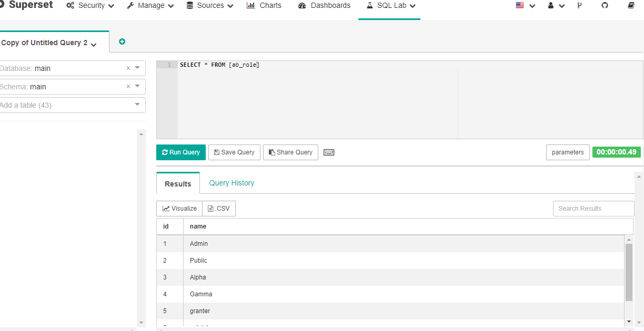Image resolution: width=644 pixels, height=331 pixels.
Task: Open GitHub repository via octocat icon
Action: [x=606, y=5]
